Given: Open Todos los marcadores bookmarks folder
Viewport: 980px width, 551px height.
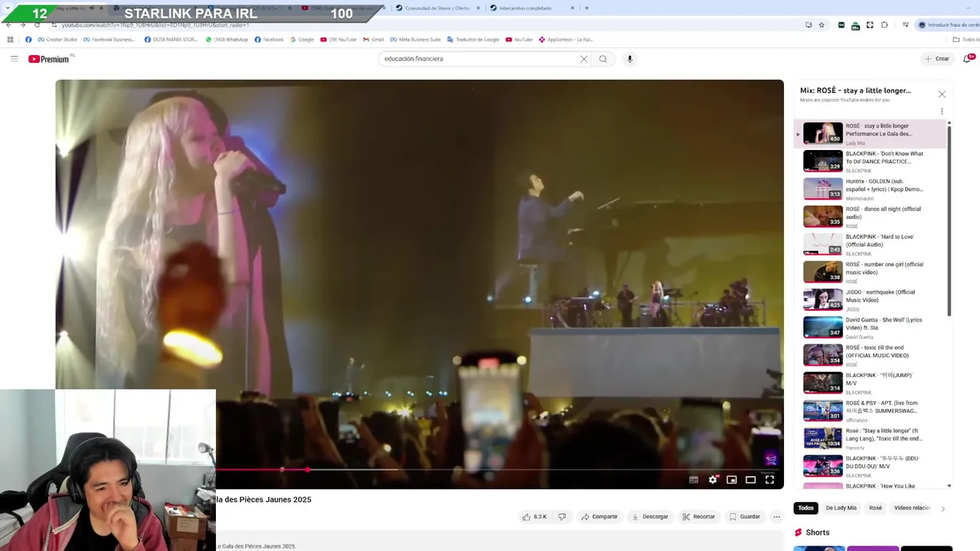Looking at the screenshot, I should pyautogui.click(x=966, y=40).
